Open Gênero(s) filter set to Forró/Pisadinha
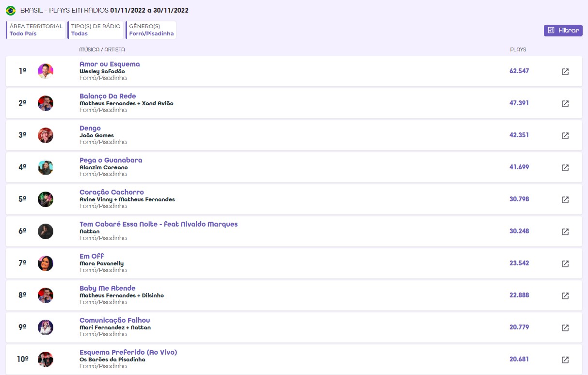This screenshot has height=375, width=588. (151, 30)
